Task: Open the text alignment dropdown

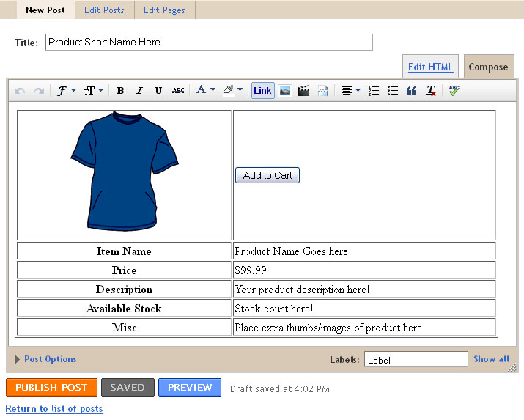Action: pos(350,91)
